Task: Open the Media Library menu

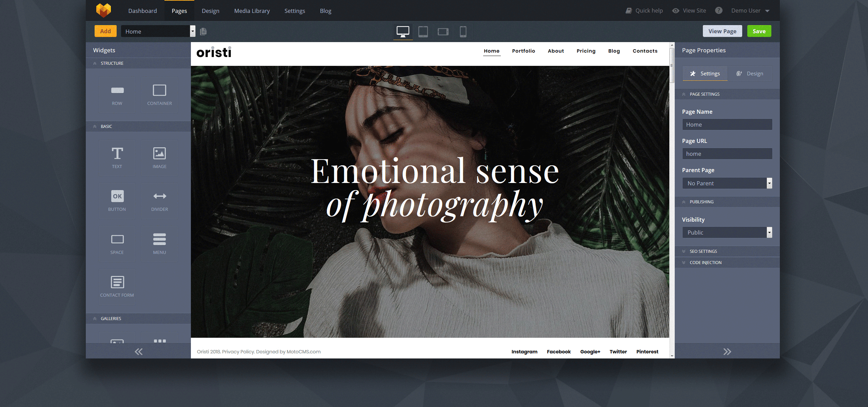Action: pyautogui.click(x=252, y=11)
